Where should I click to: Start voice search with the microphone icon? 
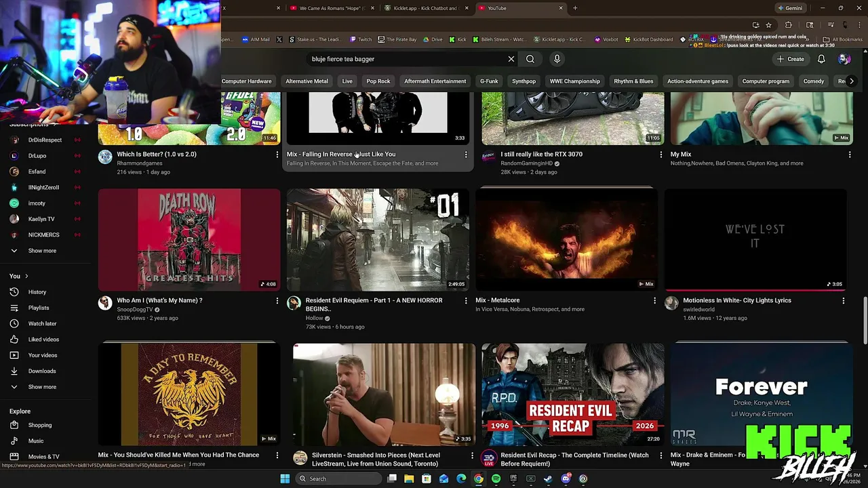(x=557, y=59)
